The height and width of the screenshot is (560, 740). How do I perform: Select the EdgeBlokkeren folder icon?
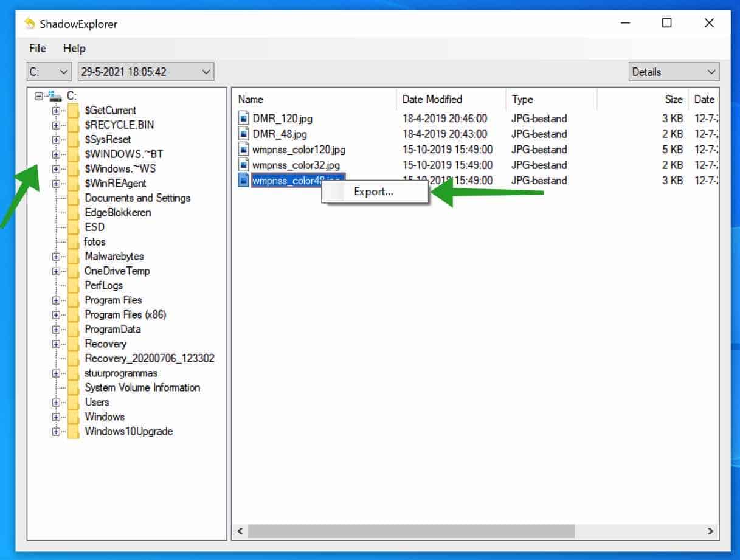74,212
